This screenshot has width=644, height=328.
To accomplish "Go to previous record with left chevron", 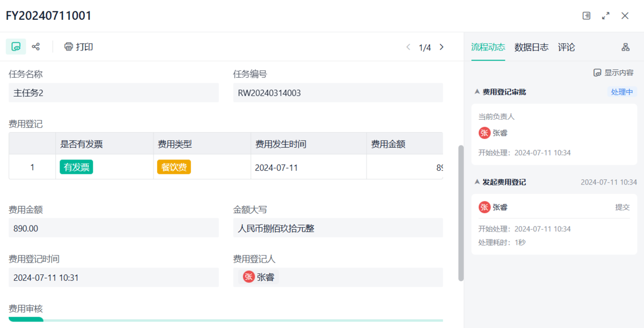I will pos(408,47).
